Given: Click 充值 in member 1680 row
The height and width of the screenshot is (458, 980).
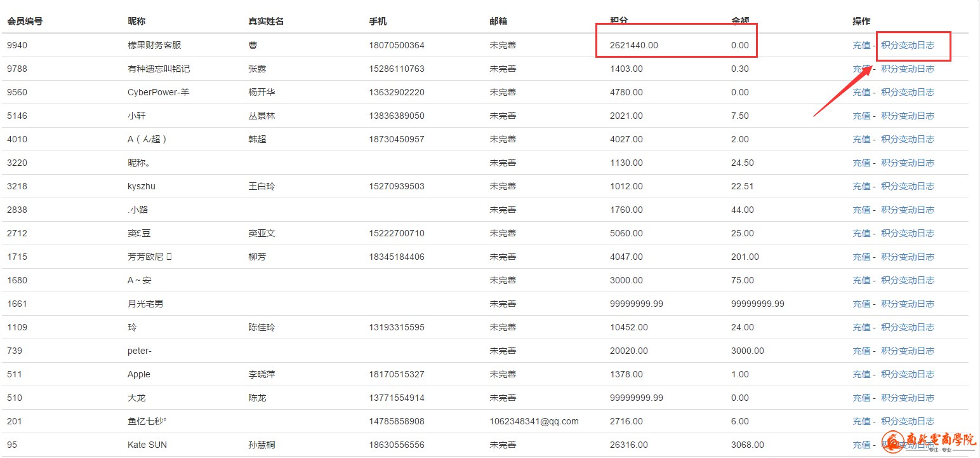Looking at the screenshot, I should point(861,280).
